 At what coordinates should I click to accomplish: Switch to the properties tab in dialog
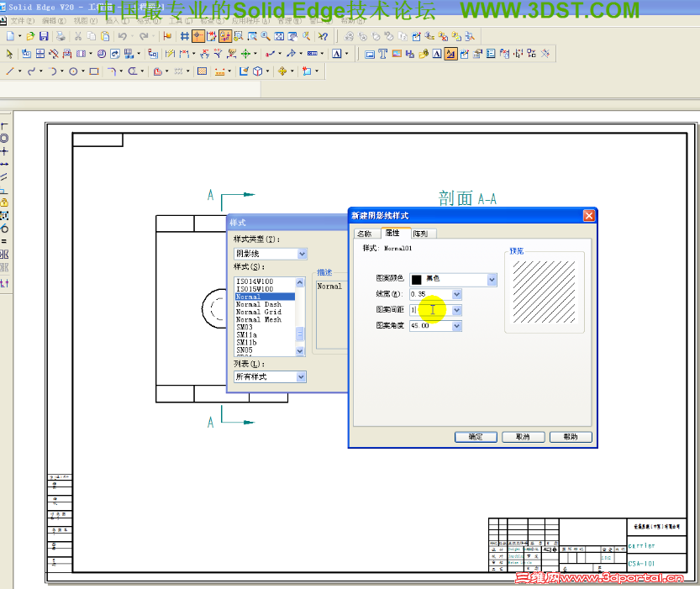pos(392,233)
